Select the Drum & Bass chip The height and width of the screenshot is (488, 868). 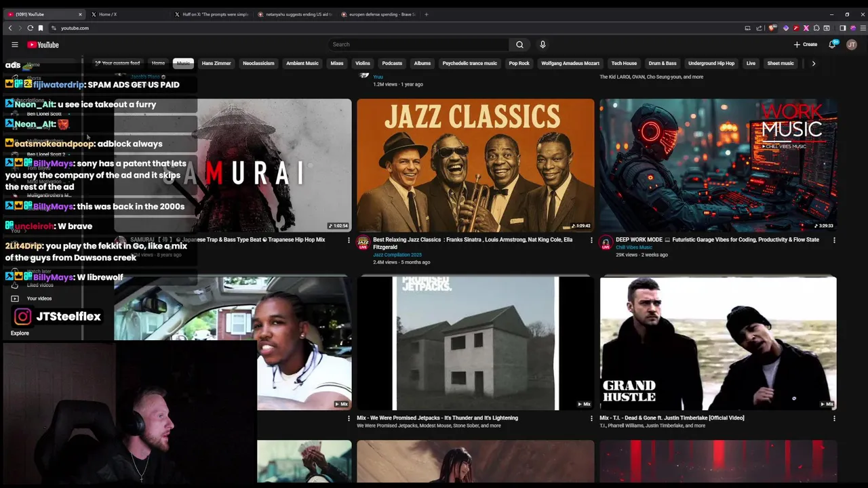click(663, 63)
